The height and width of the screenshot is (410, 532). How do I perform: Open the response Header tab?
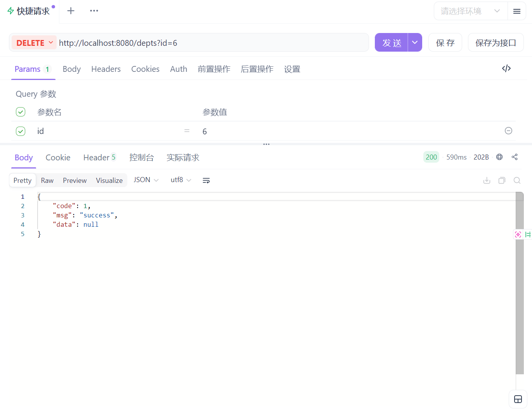tap(99, 158)
